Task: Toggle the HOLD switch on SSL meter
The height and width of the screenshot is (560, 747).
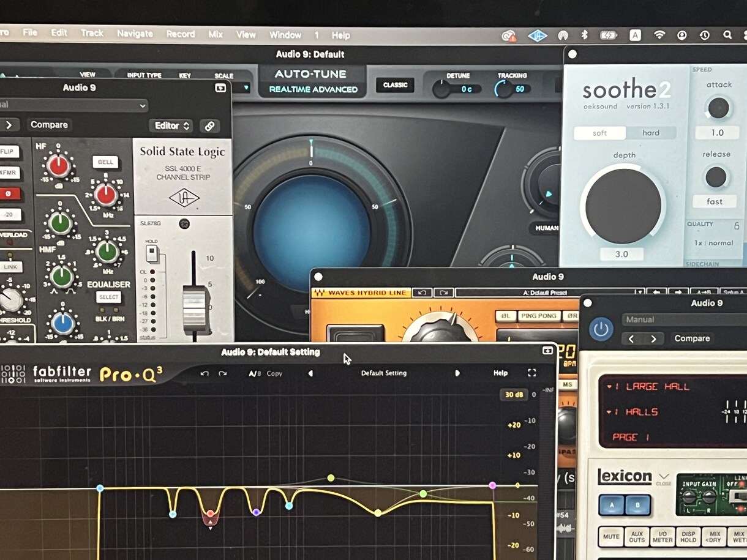Action: (151, 253)
